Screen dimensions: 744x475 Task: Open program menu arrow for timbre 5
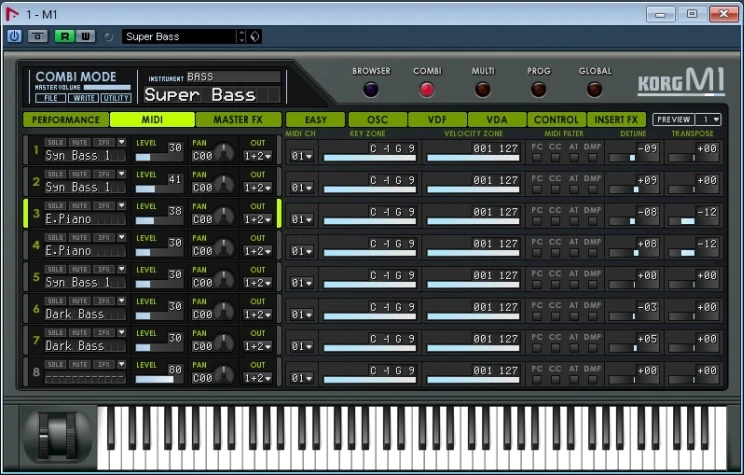(121, 269)
